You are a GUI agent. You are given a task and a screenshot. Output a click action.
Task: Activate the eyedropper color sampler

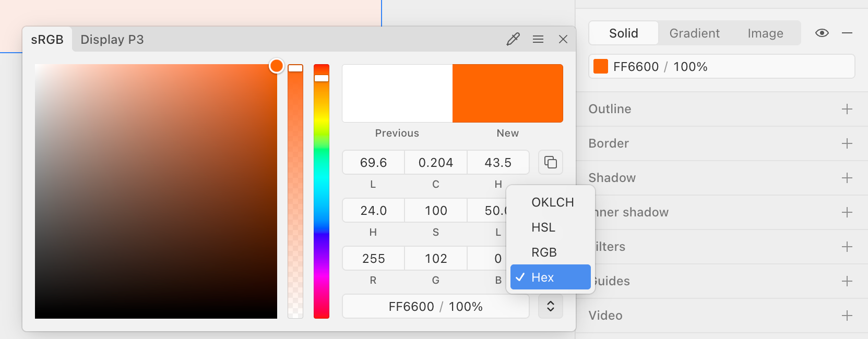(x=513, y=39)
